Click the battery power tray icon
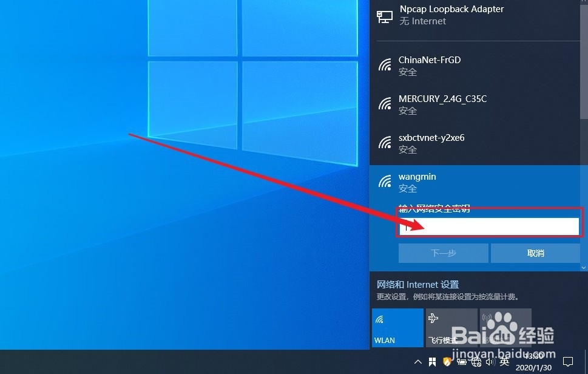This screenshot has height=374, width=588. [462, 362]
